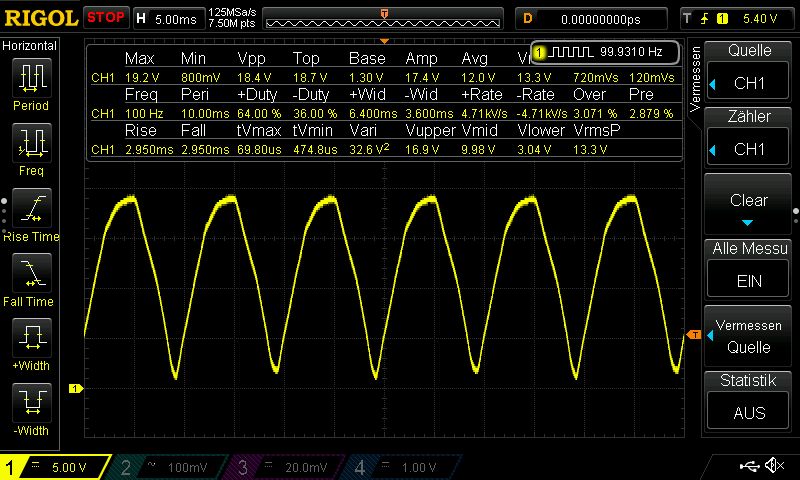800x480 pixels.
Task: Choose the Fall Time measurement icon
Action: pyautogui.click(x=30, y=279)
